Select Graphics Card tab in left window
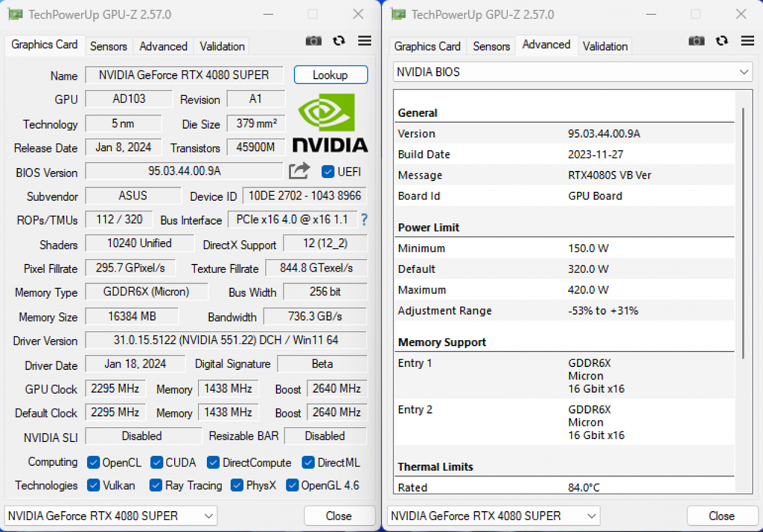Screen dimensions: 763x532 [x=45, y=45]
